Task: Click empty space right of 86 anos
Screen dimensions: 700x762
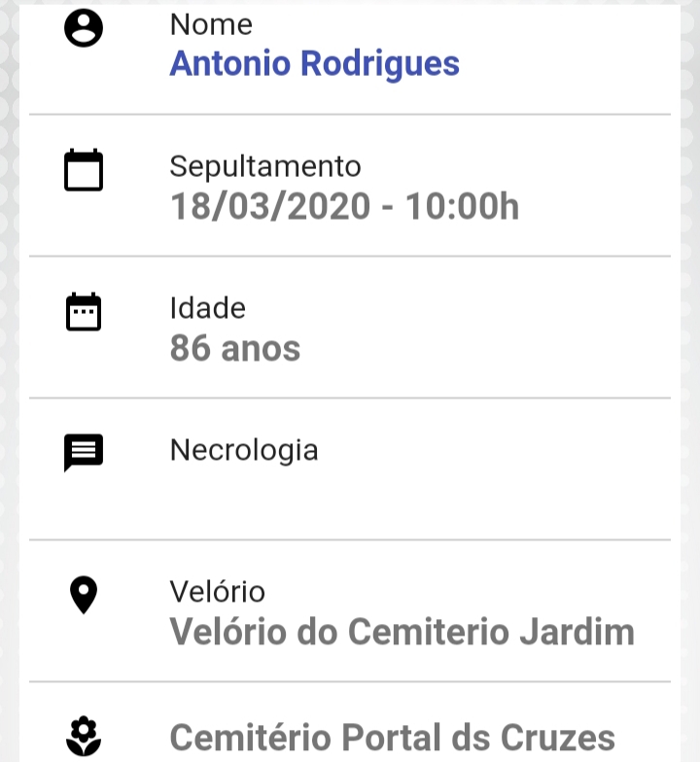Action: tap(486, 348)
